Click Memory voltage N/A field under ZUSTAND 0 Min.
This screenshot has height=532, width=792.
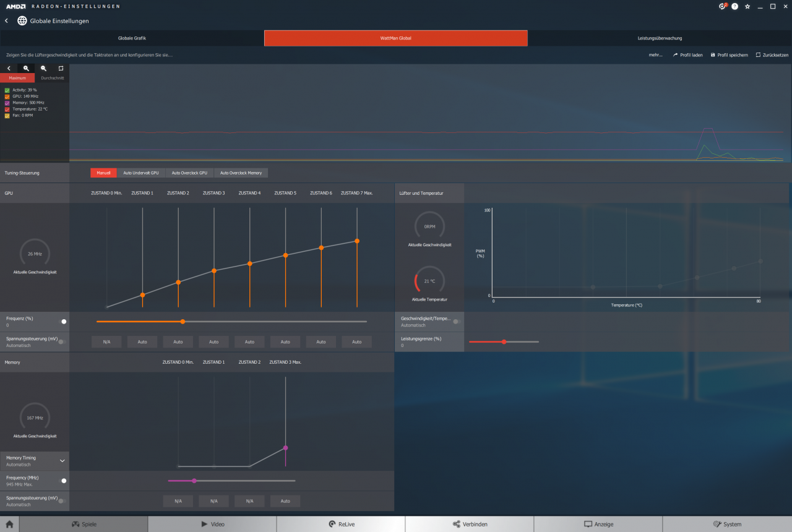coord(178,501)
